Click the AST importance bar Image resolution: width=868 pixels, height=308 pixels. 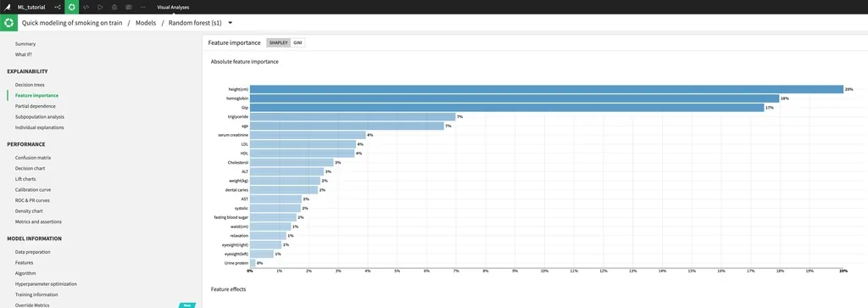tap(275, 199)
